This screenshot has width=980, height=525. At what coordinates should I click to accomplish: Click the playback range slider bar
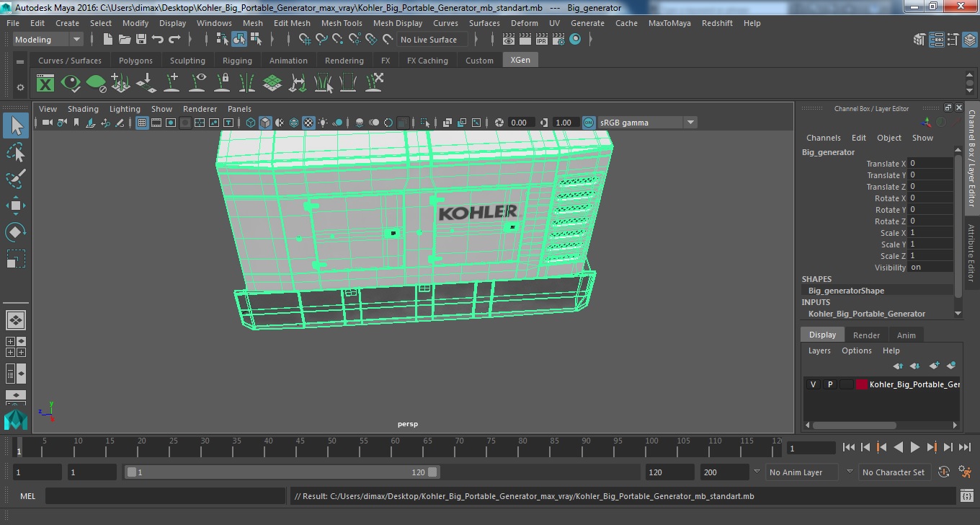click(x=282, y=472)
